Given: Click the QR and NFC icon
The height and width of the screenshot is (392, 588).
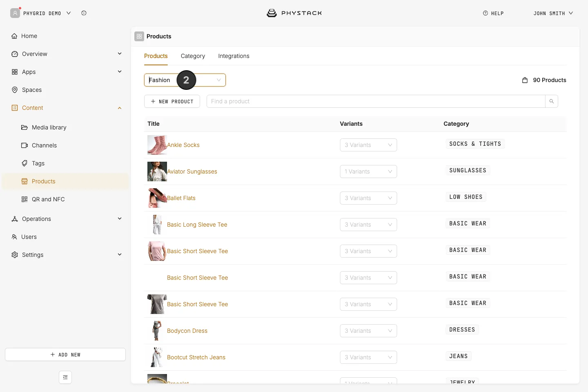Looking at the screenshot, I should pos(24,199).
